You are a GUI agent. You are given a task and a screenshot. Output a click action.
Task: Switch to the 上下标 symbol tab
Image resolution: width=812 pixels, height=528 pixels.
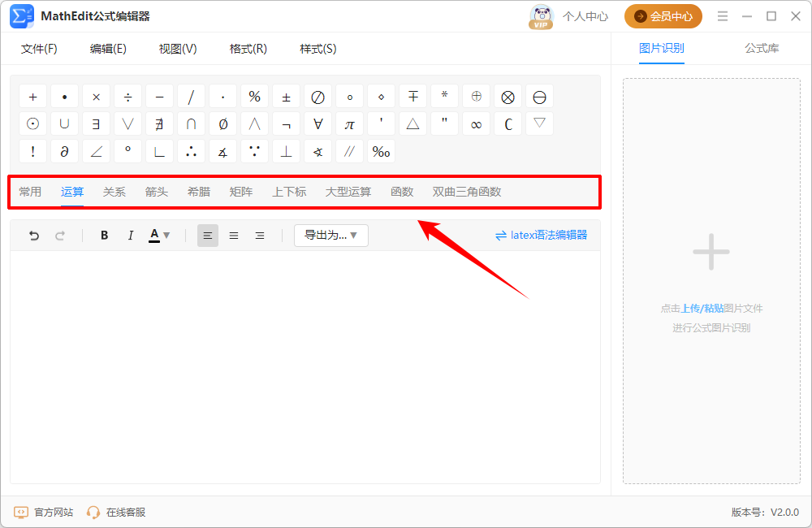click(x=289, y=192)
